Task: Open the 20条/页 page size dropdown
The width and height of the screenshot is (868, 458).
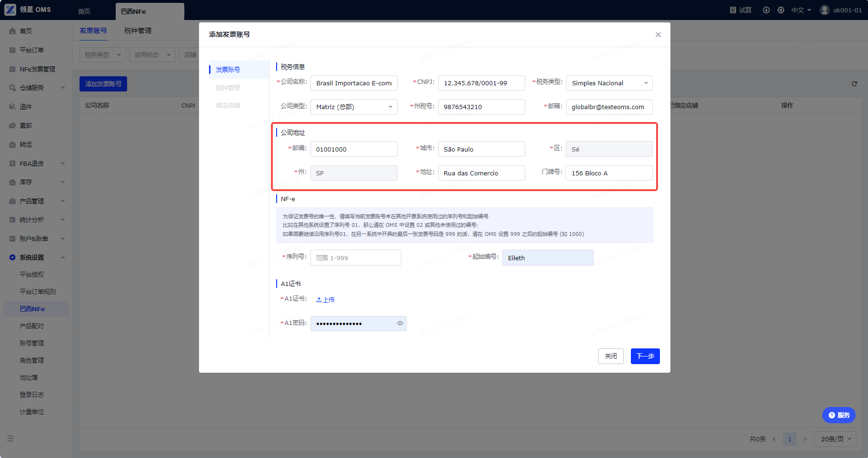Action: tap(836, 439)
